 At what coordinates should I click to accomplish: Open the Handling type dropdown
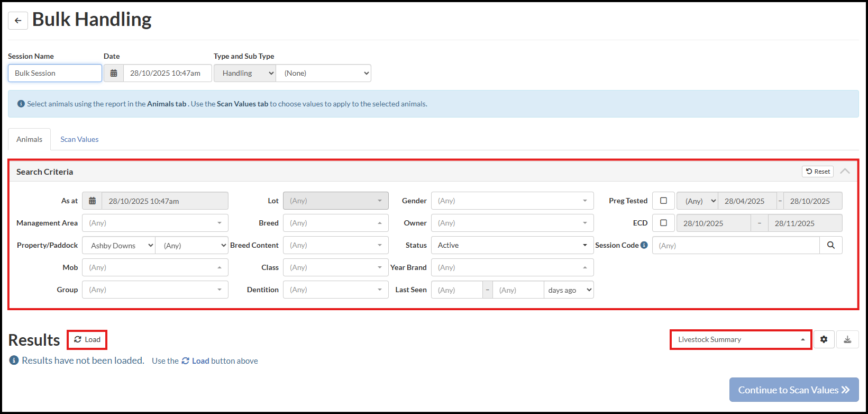(x=245, y=73)
